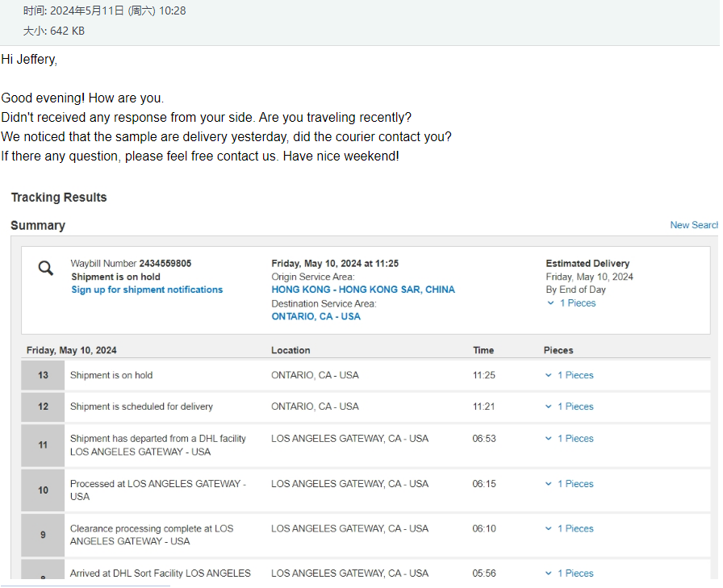Open the New Search link
723x588 pixels.
click(694, 225)
